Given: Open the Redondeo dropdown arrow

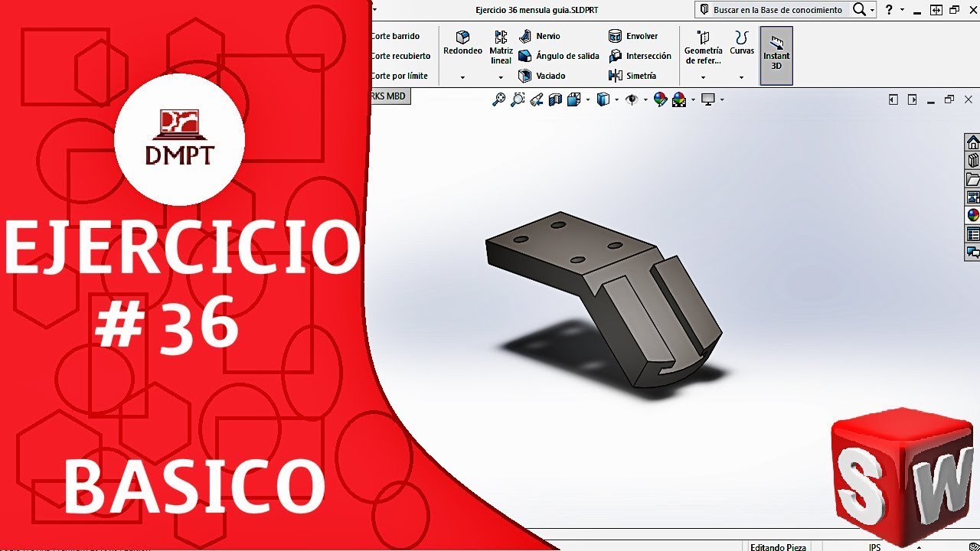Looking at the screenshot, I should (462, 77).
